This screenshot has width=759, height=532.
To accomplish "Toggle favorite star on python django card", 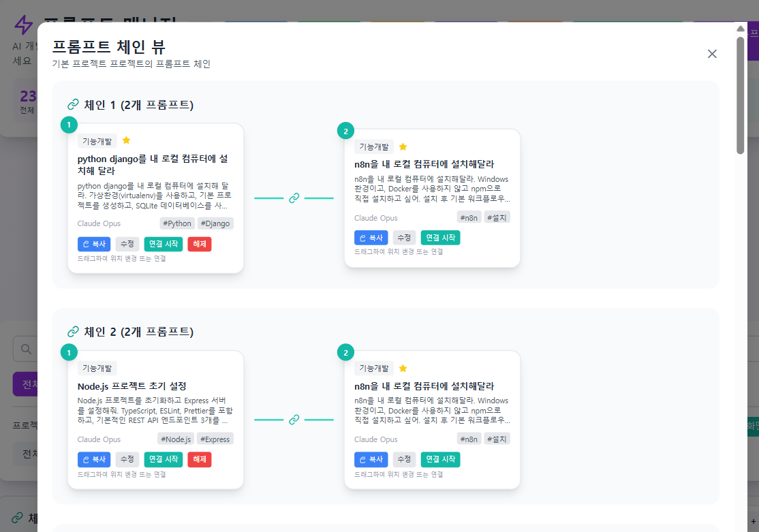I will tap(126, 140).
